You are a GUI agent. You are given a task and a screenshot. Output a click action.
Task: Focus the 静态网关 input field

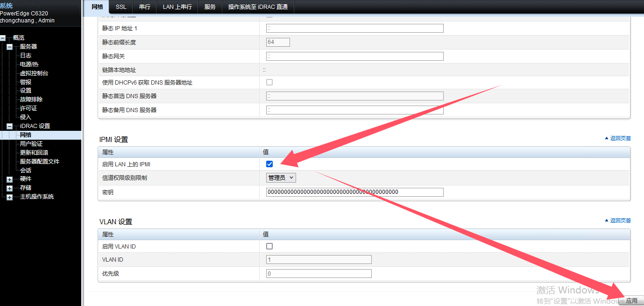point(354,57)
